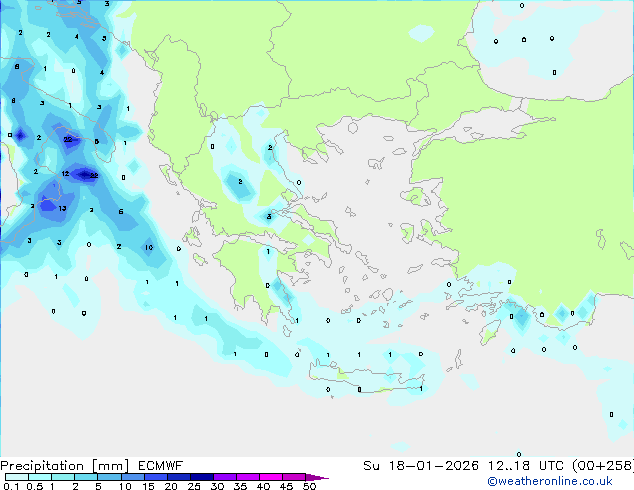The width and height of the screenshot is (634, 490).
Task: Select the 30–35 mm purple legend swatch
Action: [x=224, y=477]
